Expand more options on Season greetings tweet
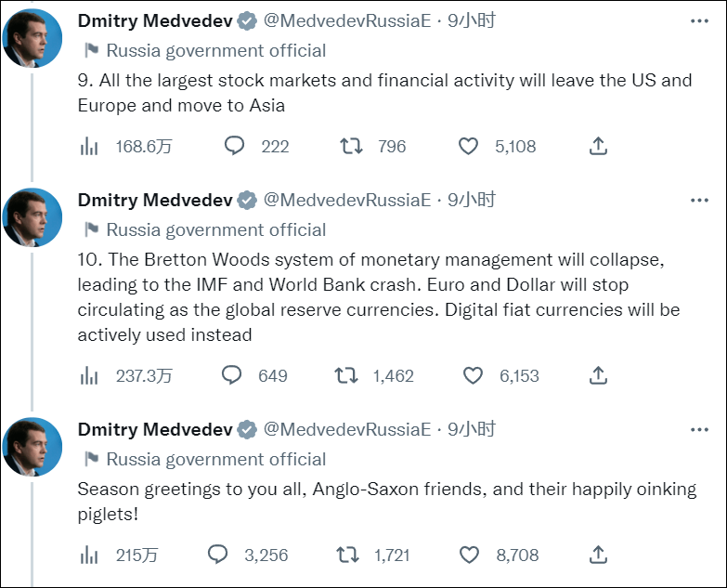Screen dimensions: 727x588 click(699, 429)
